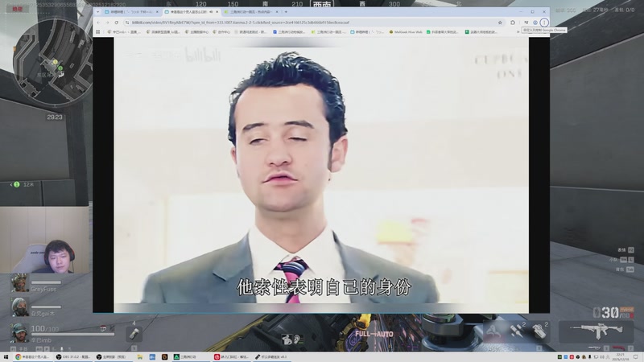Close the third Chrome tab
This screenshot has width=644, height=362.
277,12
